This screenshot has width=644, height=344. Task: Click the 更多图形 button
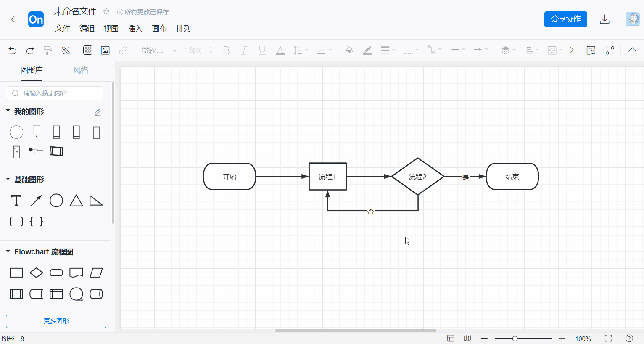click(x=56, y=321)
